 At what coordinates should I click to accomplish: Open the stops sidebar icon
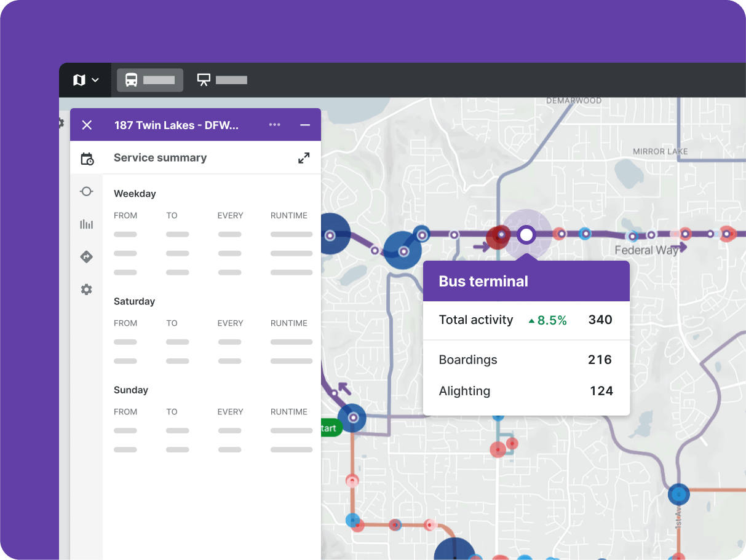click(87, 192)
